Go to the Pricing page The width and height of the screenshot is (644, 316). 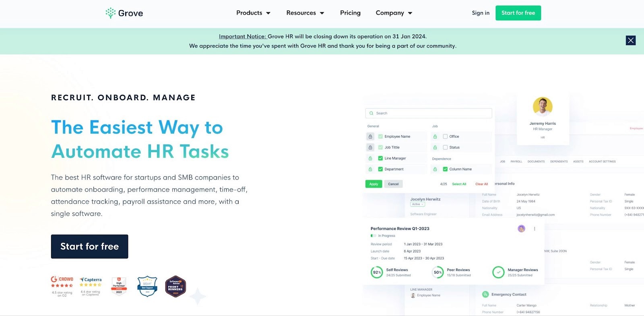(350, 13)
